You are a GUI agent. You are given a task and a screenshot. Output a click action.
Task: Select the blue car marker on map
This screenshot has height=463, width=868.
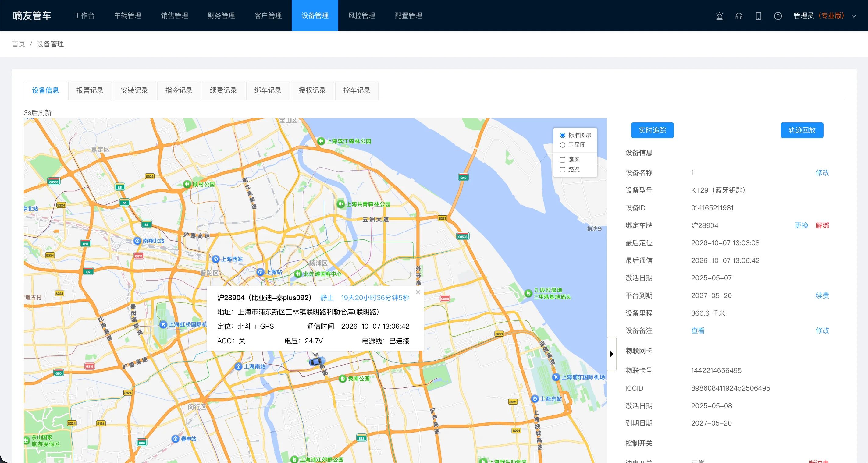(317, 361)
